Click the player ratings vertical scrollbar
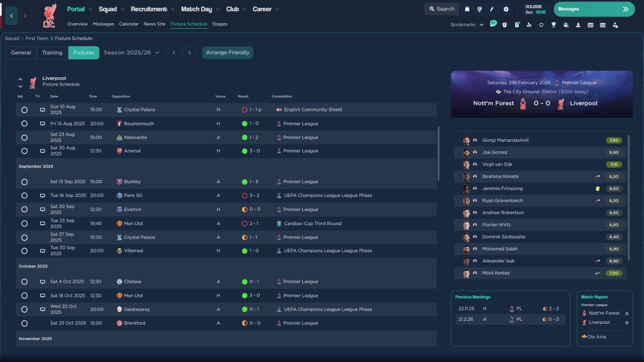The width and height of the screenshot is (644, 362). pos(629,197)
